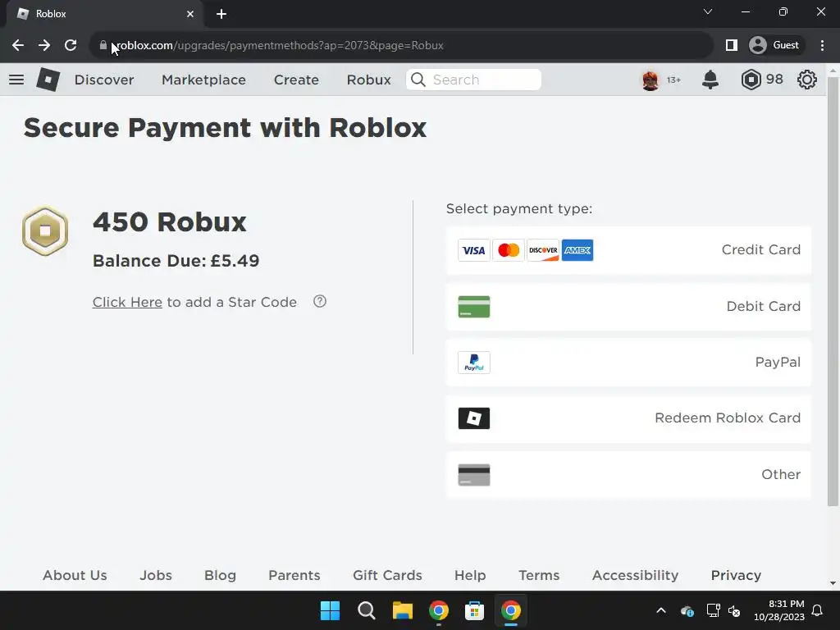Click the grey card icon for Other
The width and height of the screenshot is (840, 630).
tap(474, 475)
